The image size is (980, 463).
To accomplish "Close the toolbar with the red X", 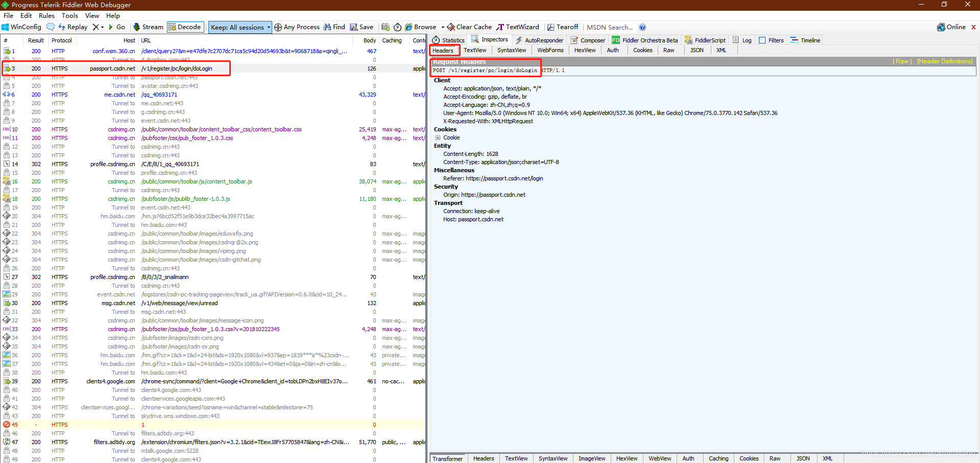I will click(973, 27).
